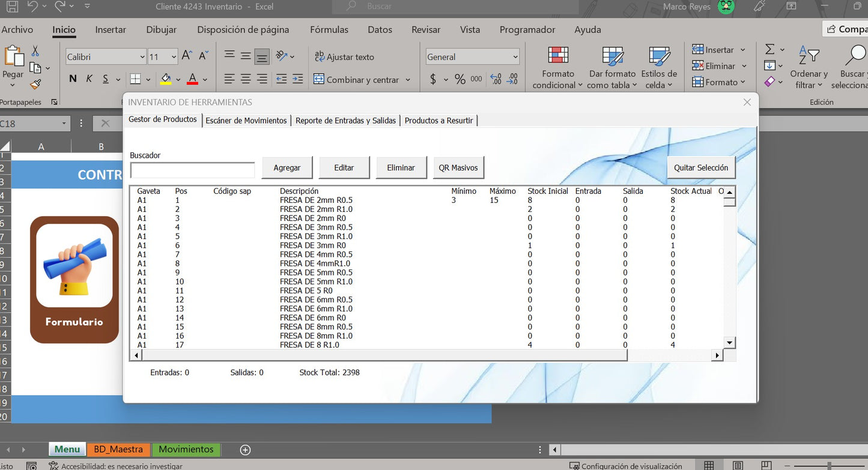Align text left
The height and width of the screenshot is (470, 868).
[x=229, y=79]
